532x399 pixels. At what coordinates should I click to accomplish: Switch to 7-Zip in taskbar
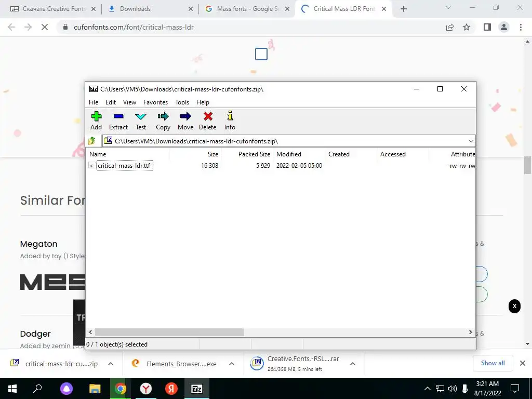197,389
